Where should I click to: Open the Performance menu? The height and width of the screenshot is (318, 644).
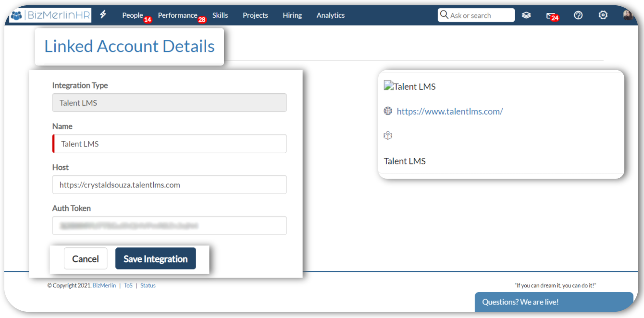(177, 15)
